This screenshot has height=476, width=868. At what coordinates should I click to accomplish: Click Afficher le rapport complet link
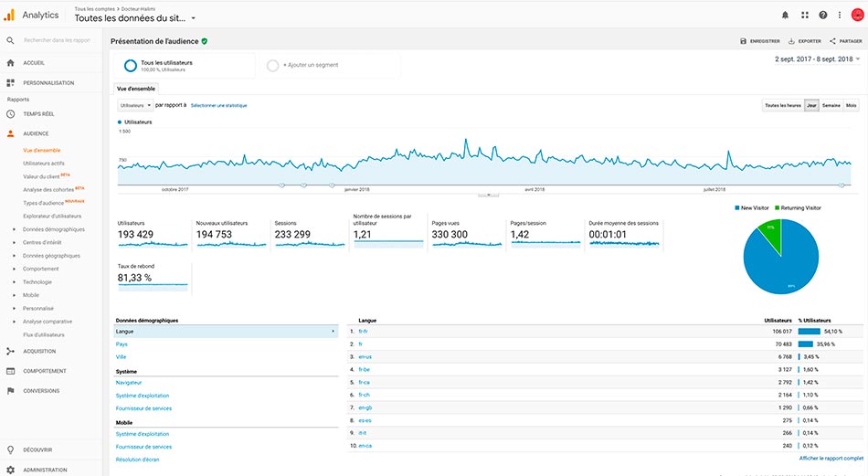coord(831,458)
